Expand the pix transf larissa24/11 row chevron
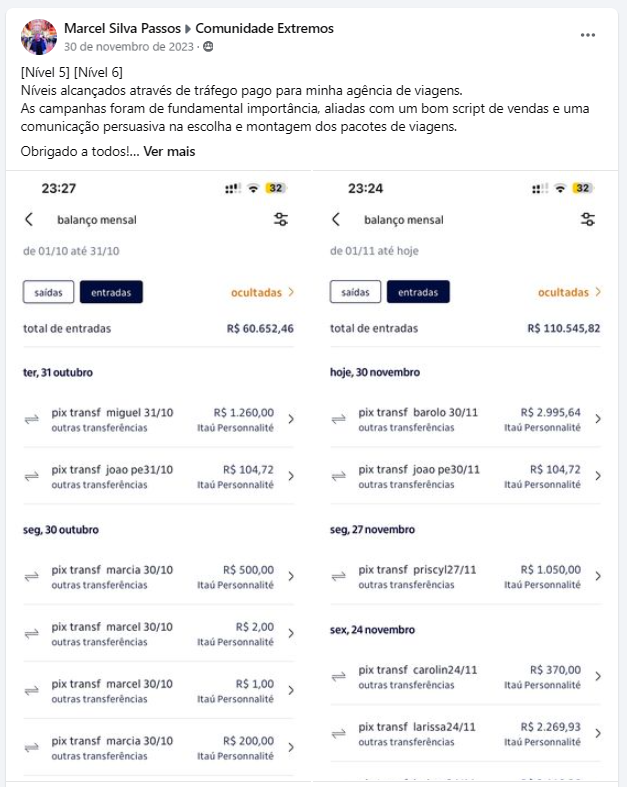Viewport: 627px width, 787px height. pos(598,733)
